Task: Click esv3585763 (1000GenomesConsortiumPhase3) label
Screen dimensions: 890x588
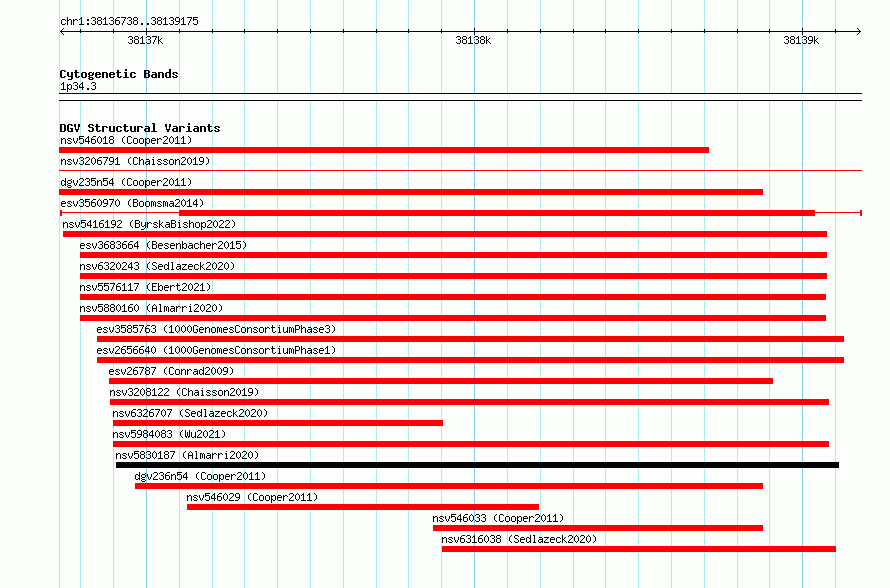Action: (x=216, y=329)
